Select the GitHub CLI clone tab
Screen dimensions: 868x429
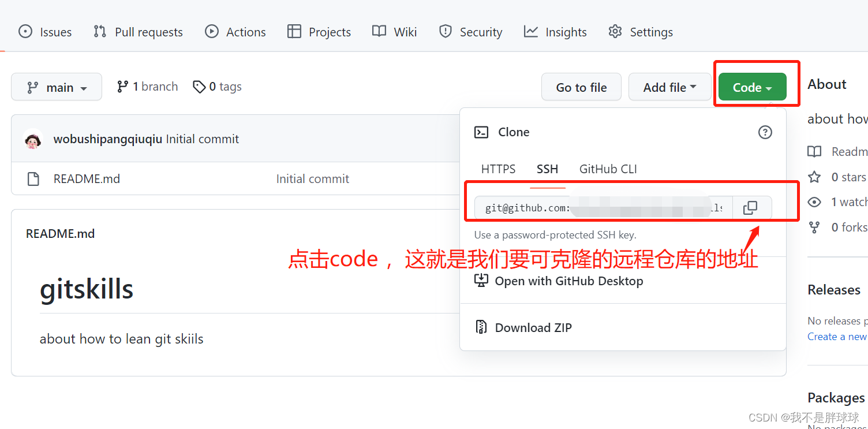coord(608,169)
